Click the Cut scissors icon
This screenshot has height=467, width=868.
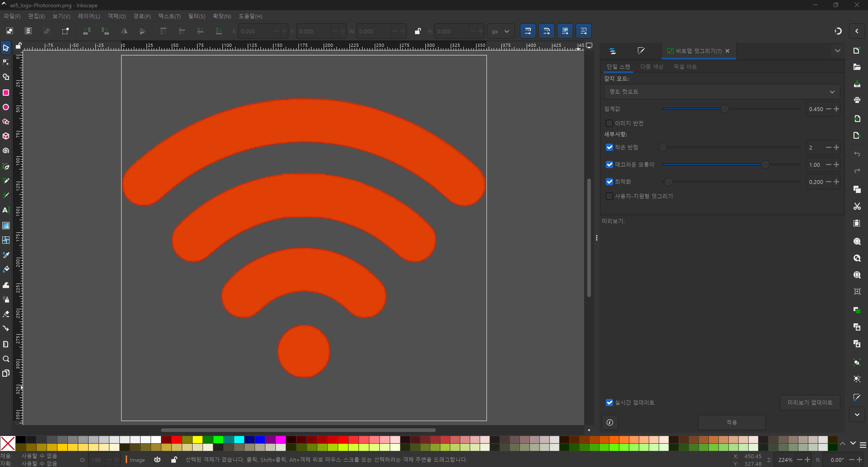click(x=857, y=206)
